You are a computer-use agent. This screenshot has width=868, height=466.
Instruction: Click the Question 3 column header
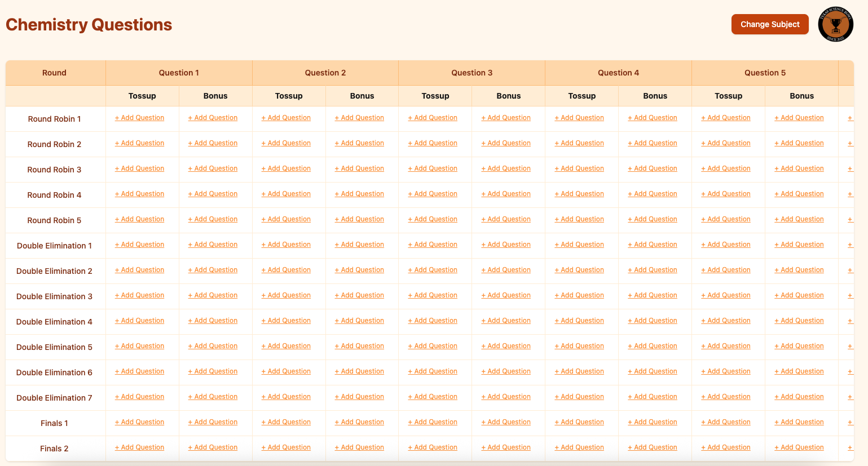tap(472, 73)
